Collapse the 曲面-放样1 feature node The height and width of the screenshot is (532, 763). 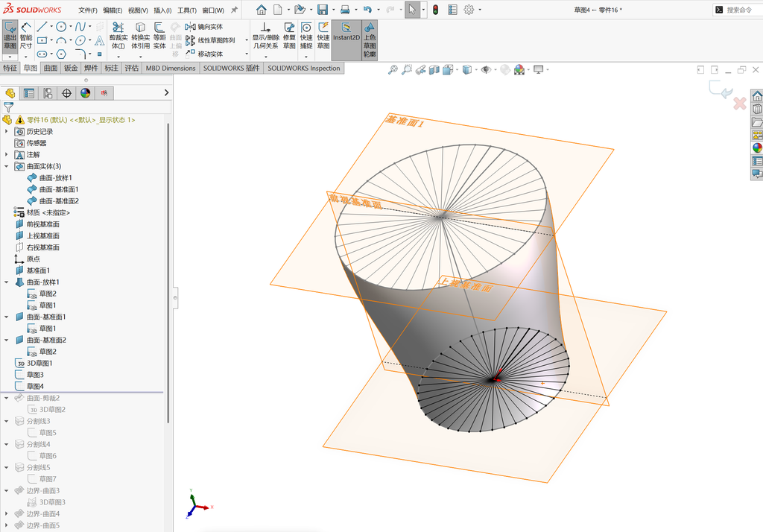pos(6,282)
